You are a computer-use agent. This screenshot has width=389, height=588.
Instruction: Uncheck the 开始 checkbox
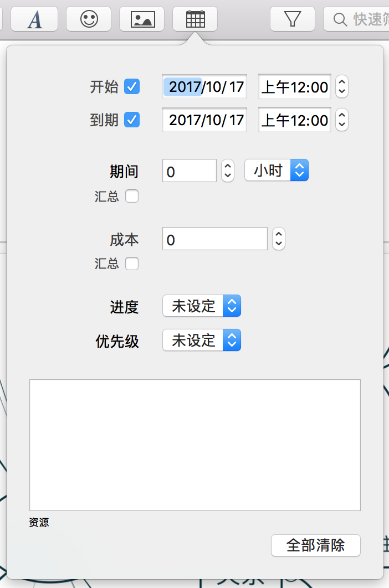132,86
